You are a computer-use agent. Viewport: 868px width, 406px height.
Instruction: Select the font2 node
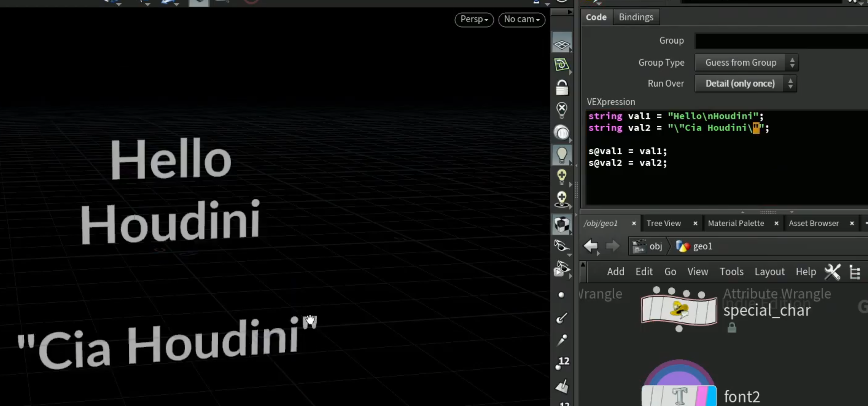[679, 396]
